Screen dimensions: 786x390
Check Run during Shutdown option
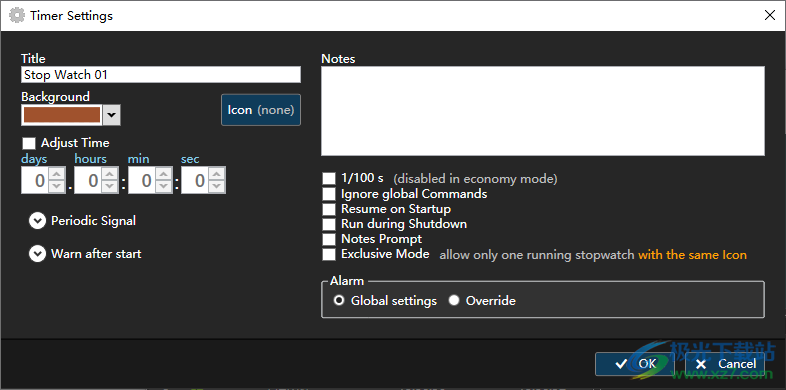[329, 224]
